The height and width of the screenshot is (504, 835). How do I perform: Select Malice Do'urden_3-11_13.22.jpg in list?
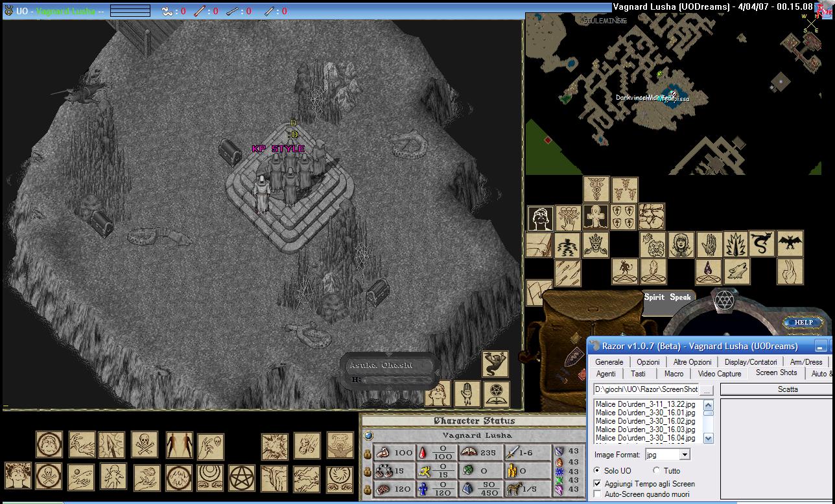(646, 404)
